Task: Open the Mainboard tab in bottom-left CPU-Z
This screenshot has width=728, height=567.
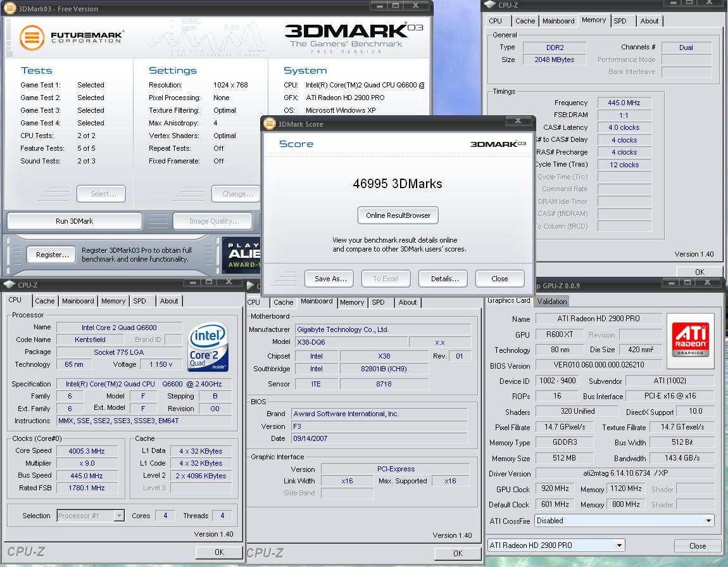Action: [78, 301]
